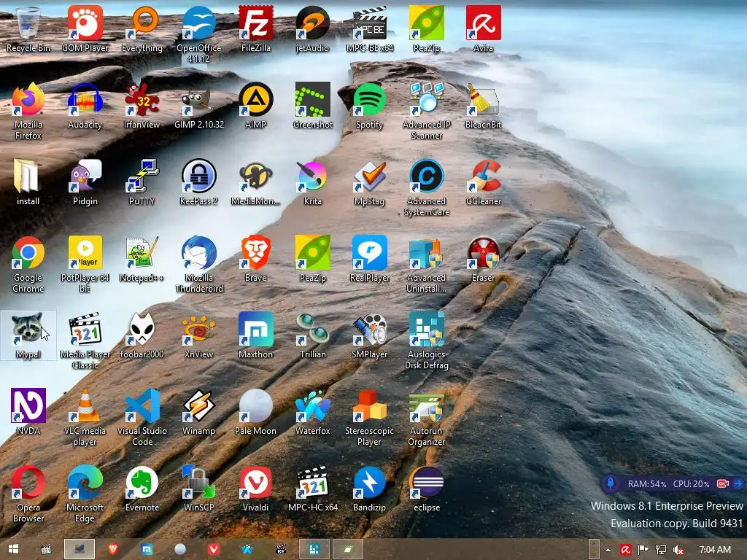747x560 pixels.
Task: Open Action Center flag in tray
Action: click(643, 550)
